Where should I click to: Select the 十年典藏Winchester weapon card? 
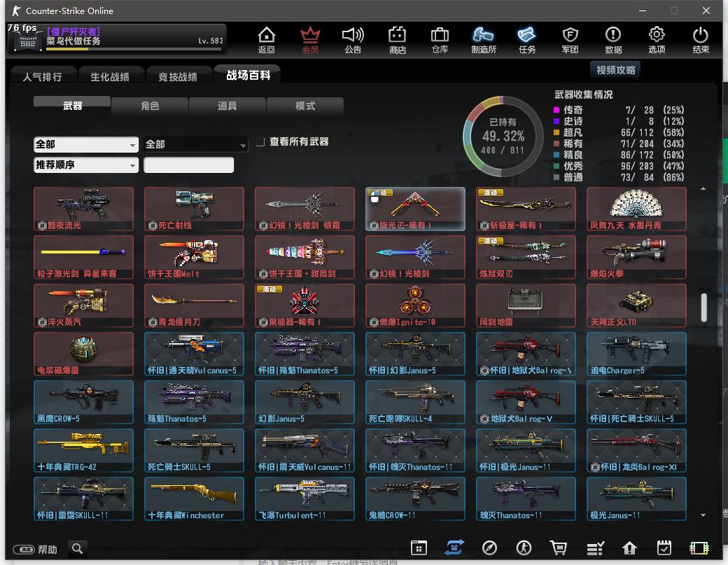point(194,498)
